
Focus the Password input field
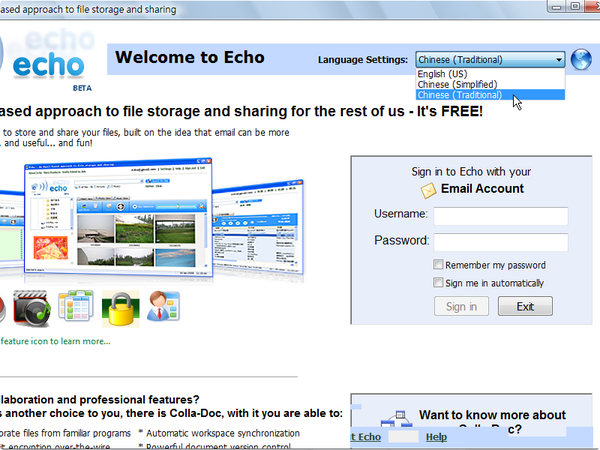501,242
